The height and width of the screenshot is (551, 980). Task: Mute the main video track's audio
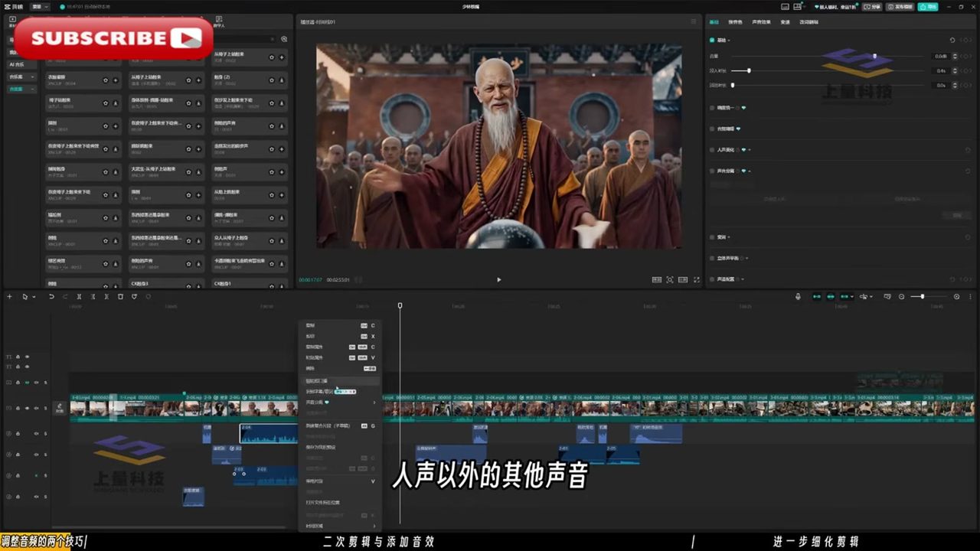pos(36,408)
